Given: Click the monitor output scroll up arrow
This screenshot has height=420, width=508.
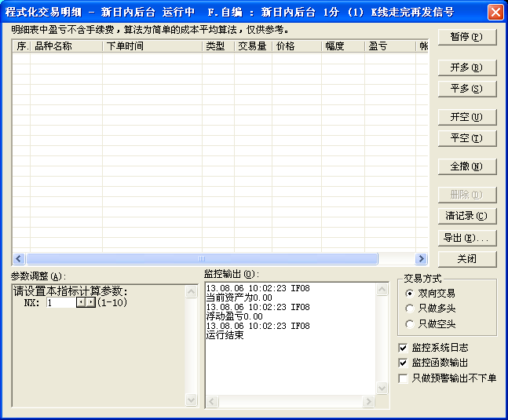Looking at the screenshot, I should (x=382, y=289).
